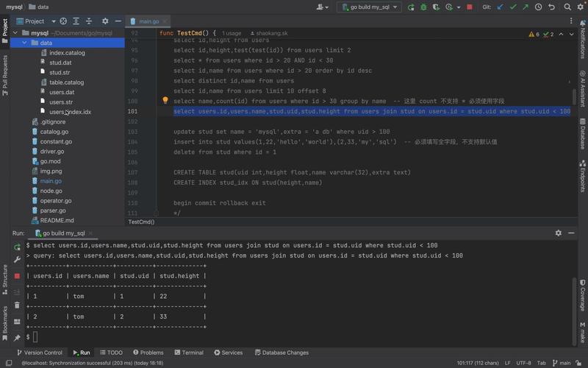Click the main Git branch in status bar
Viewport: 588px width, 368px height.
564,363
